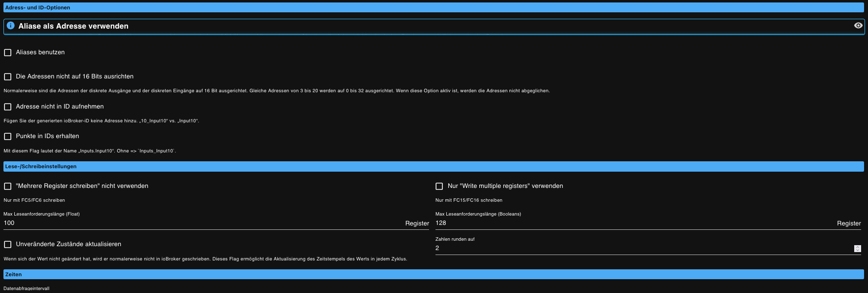Click the Nur mit FC15/FC16 schreiben hint text
Image resolution: width=868 pixels, height=293 pixels.
pyautogui.click(x=468, y=200)
